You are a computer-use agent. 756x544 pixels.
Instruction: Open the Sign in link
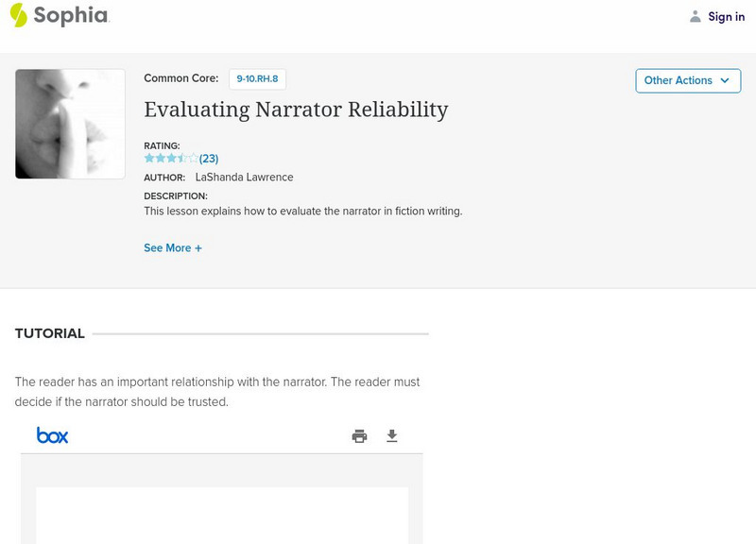tap(726, 16)
